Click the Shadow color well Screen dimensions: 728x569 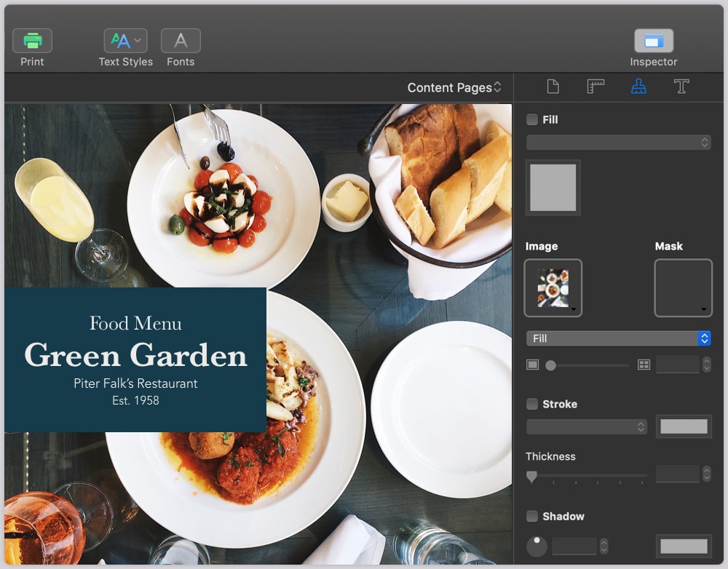tap(684, 546)
